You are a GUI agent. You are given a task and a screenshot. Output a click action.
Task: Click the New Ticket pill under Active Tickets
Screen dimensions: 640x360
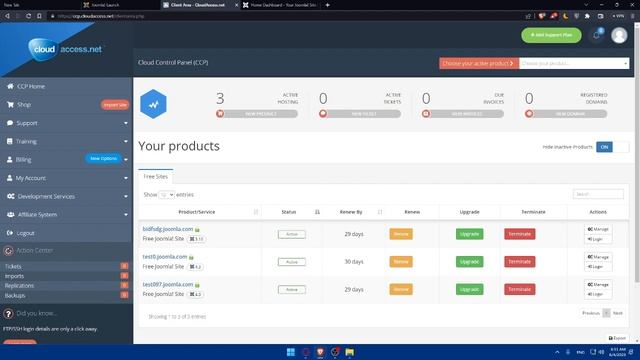click(x=360, y=114)
